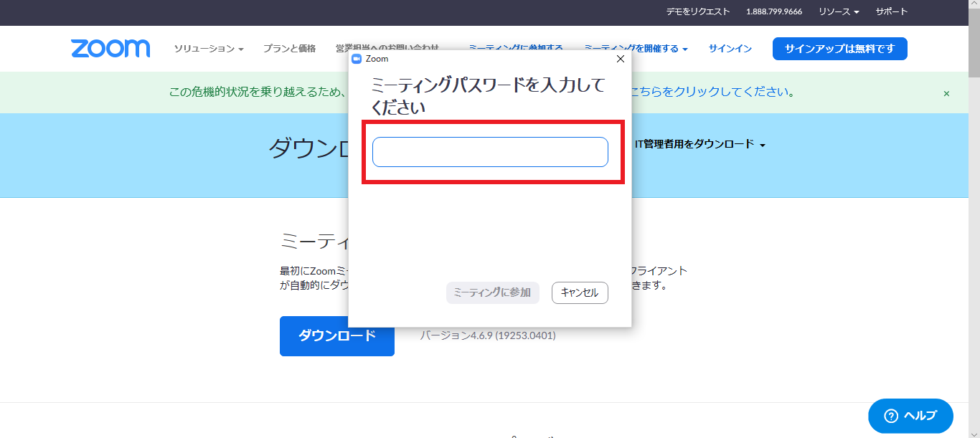Open the プランと価格 page
This screenshot has height=438, width=980.
[x=289, y=49]
